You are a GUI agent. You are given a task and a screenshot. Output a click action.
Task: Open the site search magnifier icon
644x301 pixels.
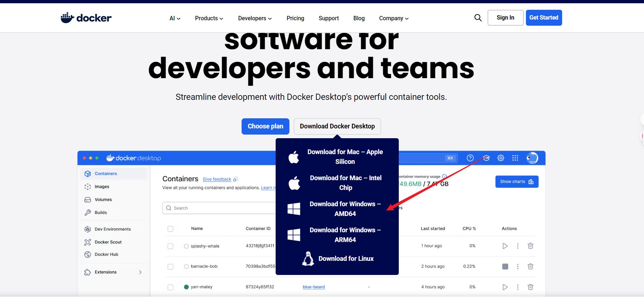[x=478, y=18]
